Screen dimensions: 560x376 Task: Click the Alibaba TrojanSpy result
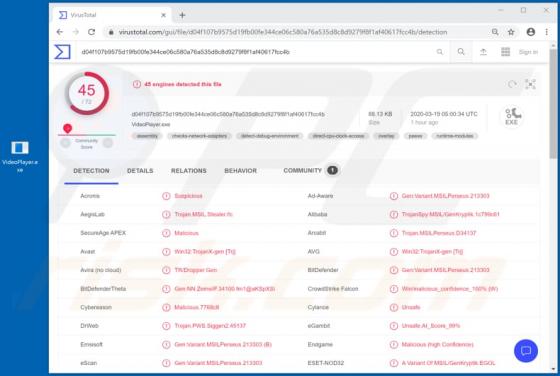coord(451,215)
